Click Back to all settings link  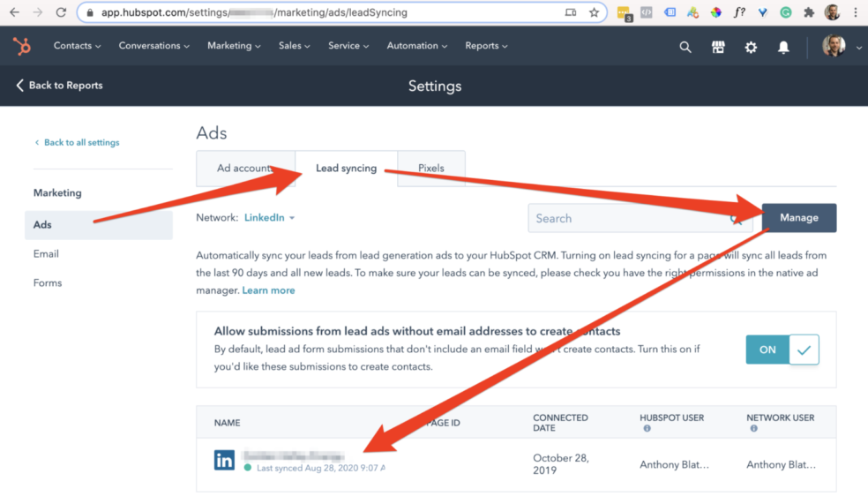pyautogui.click(x=77, y=142)
